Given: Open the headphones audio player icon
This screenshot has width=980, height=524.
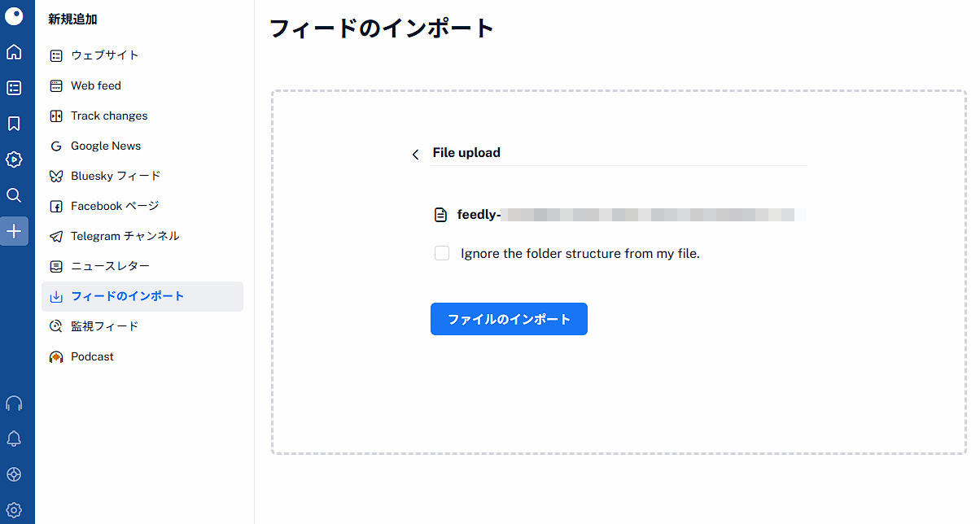Looking at the screenshot, I should click(14, 404).
